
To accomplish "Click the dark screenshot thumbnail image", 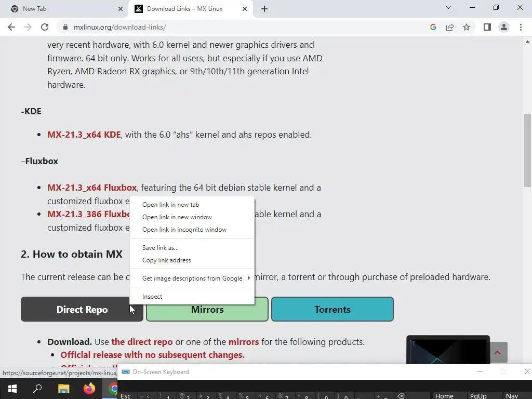I will coord(448,350).
